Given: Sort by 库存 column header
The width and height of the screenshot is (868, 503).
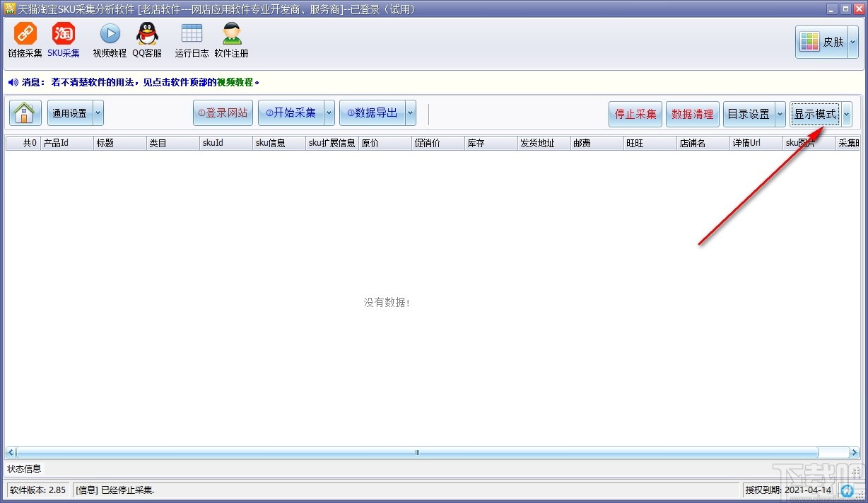Looking at the screenshot, I should click(491, 143).
